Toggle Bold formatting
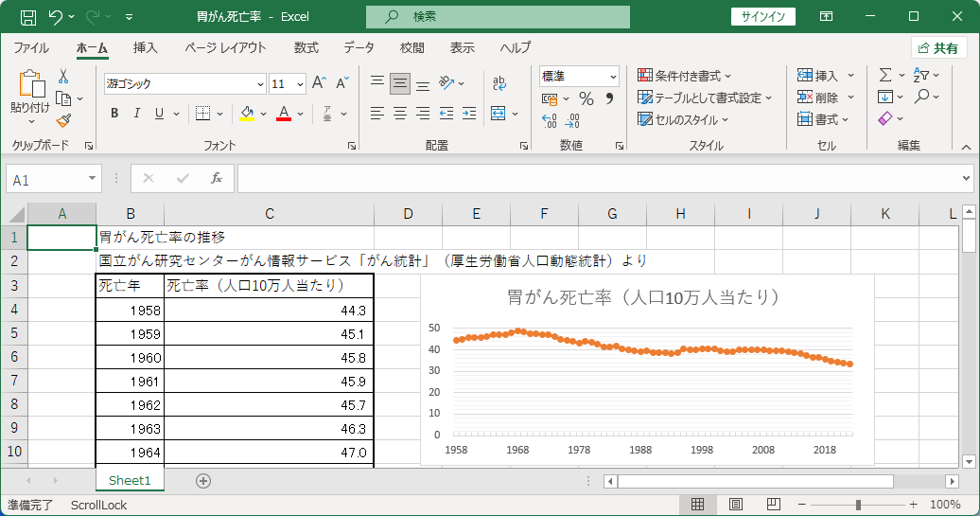The width and height of the screenshot is (980, 516). (x=114, y=114)
